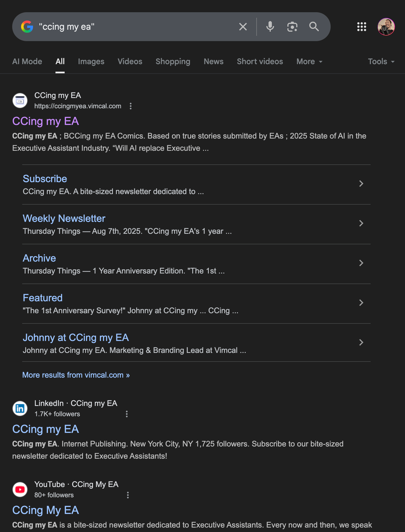Screen dimensions: 405x532
Task: Open the Subscribe sitelink
Action: click(x=45, y=179)
